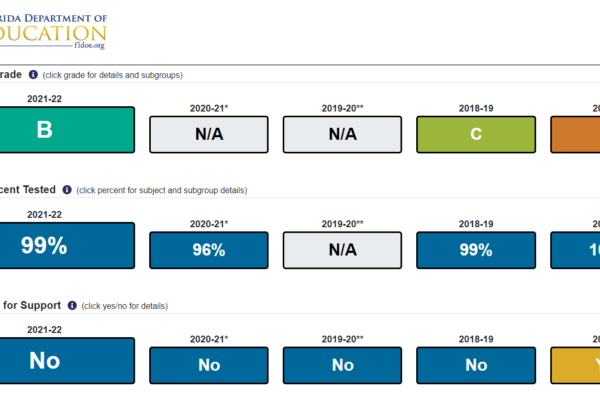Open 2018-19 support No details

475,366
